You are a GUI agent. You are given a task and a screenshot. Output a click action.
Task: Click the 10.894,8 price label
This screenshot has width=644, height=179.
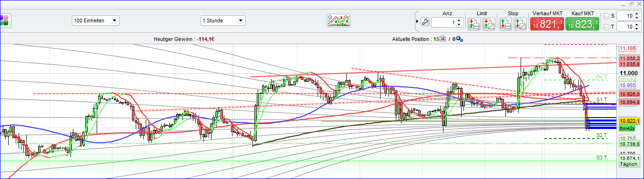pos(629,102)
